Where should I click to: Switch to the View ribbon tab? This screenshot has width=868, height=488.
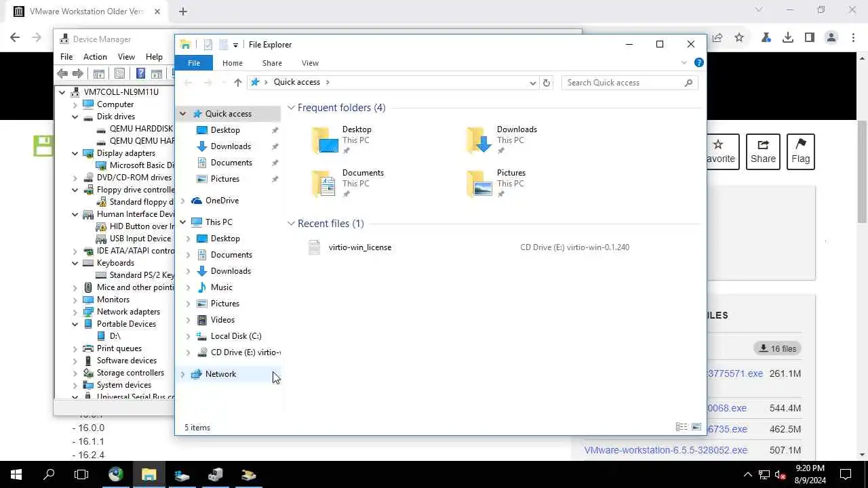point(310,63)
